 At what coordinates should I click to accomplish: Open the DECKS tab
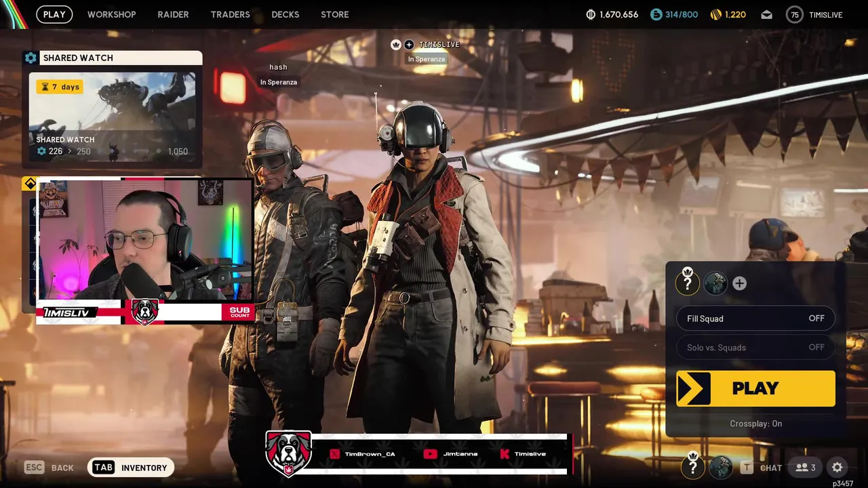coord(285,14)
